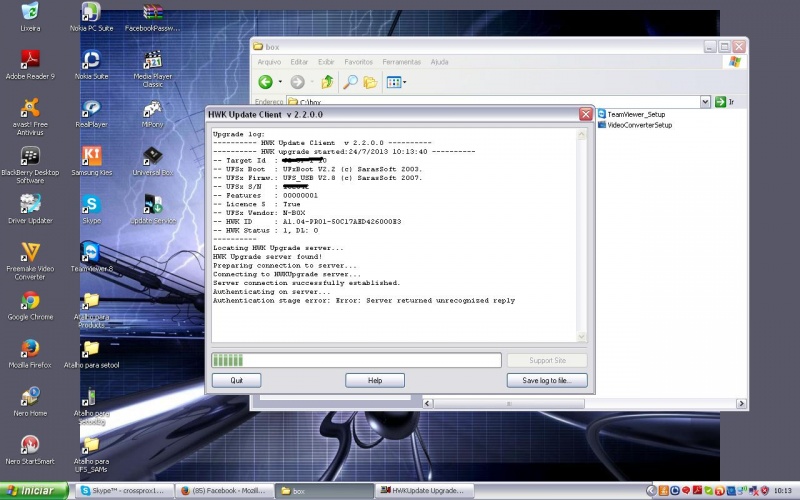Viewport: 800px width, 500px height.
Task: Click the Iniciar start button
Action: [x=33, y=491]
